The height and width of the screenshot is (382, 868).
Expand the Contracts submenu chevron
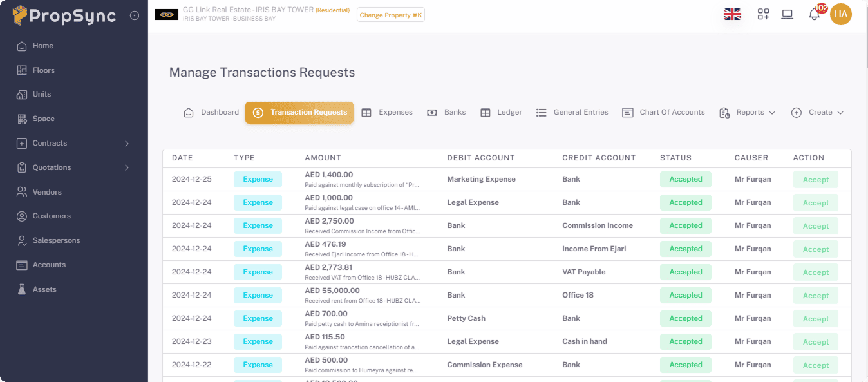tap(127, 143)
